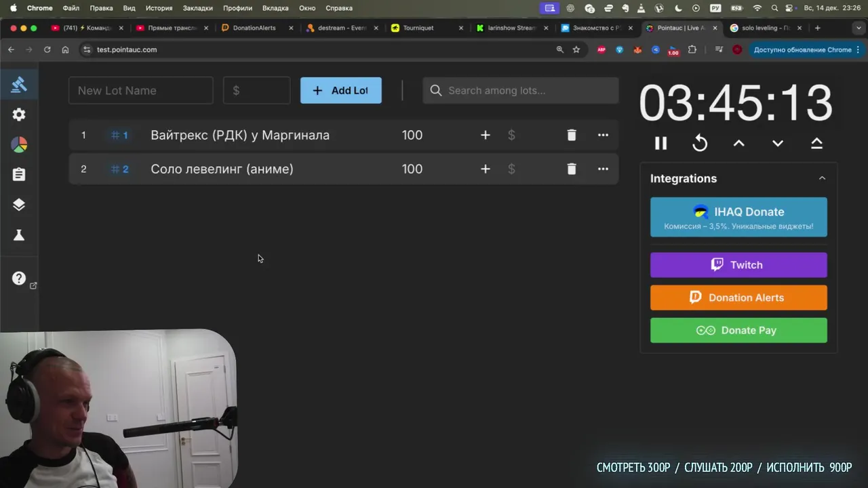Open the История menu in menu bar
Image resolution: width=868 pixels, height=488 pixels.
(159, 8)
